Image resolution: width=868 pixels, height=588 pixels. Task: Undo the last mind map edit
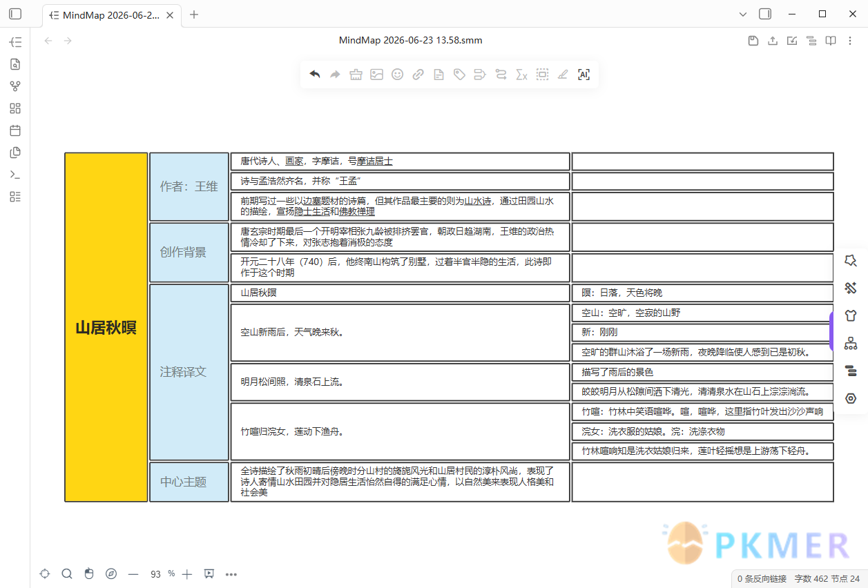click(315, 75)
